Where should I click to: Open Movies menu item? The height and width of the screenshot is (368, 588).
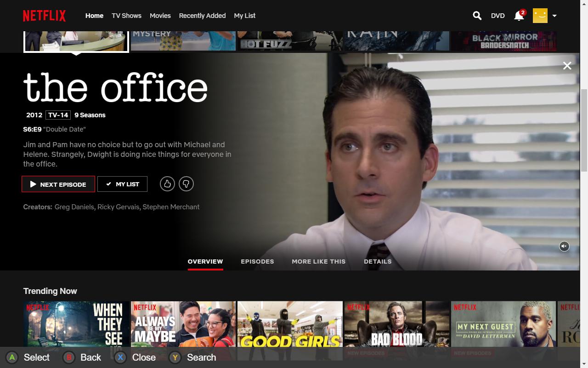[x=160, y=16]
